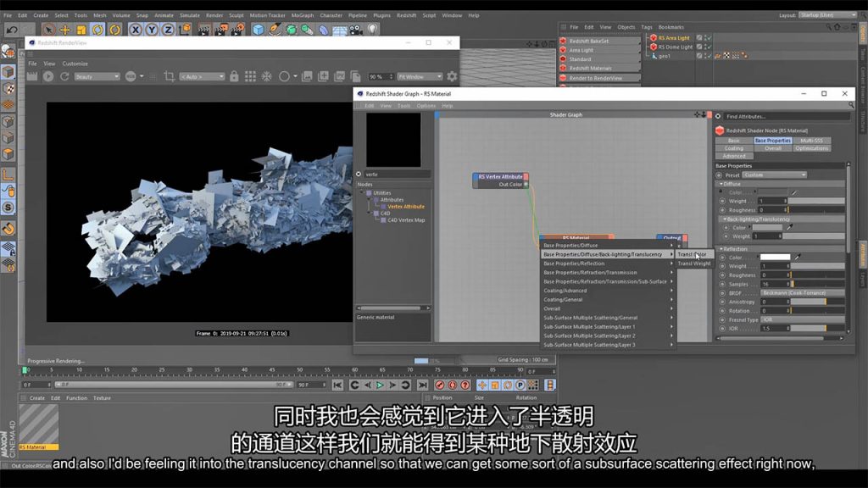The image size is (868, 488).
Task: Open the Beauty AOV dropdown in RenderView
Action: (97, 76)
